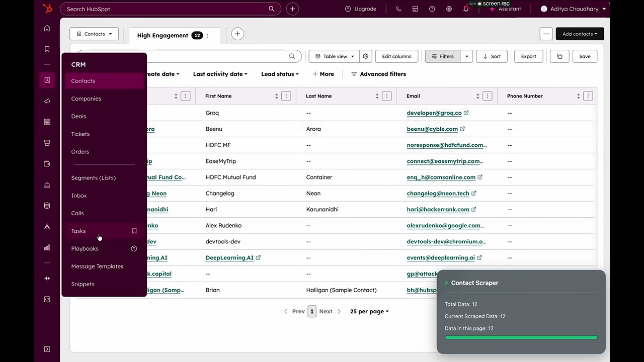The image size is (644, 362).
Task: Open the notifications bell icon
Action: pos(466,9)
